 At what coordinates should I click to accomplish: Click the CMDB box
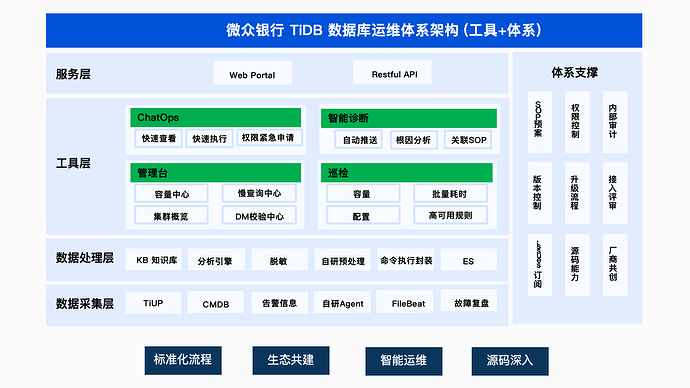tap(215, 302)
